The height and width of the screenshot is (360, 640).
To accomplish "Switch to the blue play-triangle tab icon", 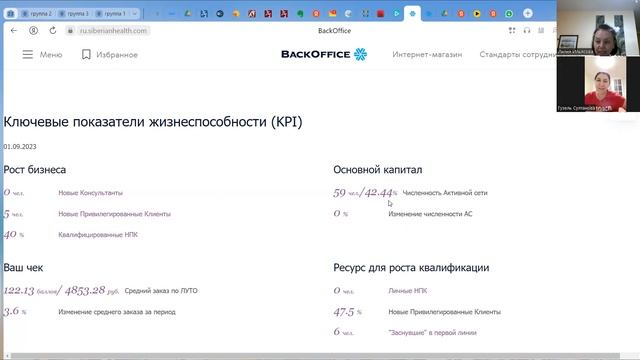I will pyautogui.click(x=396, y=13).
